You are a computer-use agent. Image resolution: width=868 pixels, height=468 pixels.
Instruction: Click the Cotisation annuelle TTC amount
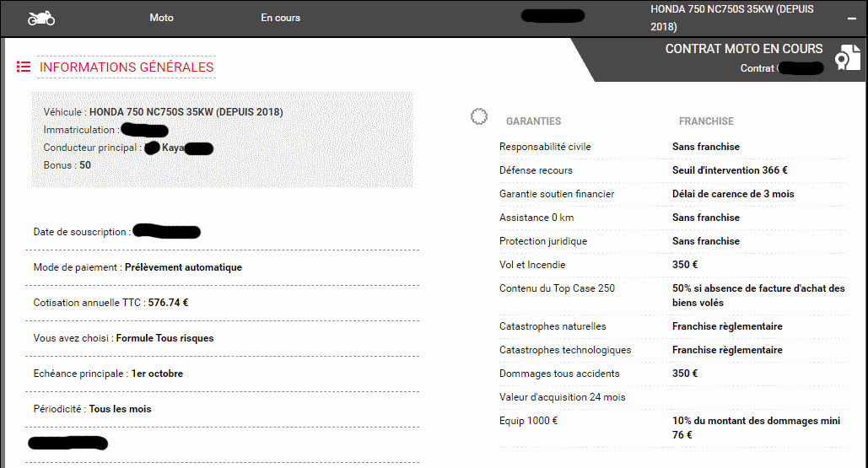pyautogui.click(x=168, y=303)
